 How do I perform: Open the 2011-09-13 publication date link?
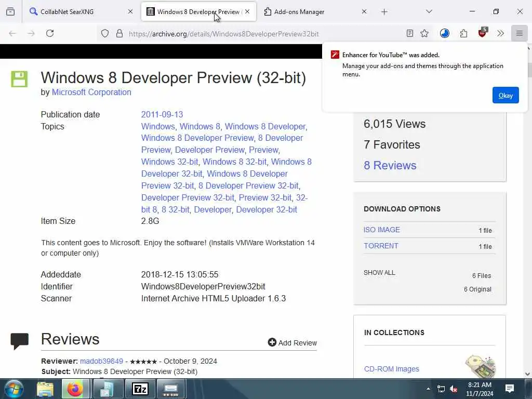tap(162, 114)
